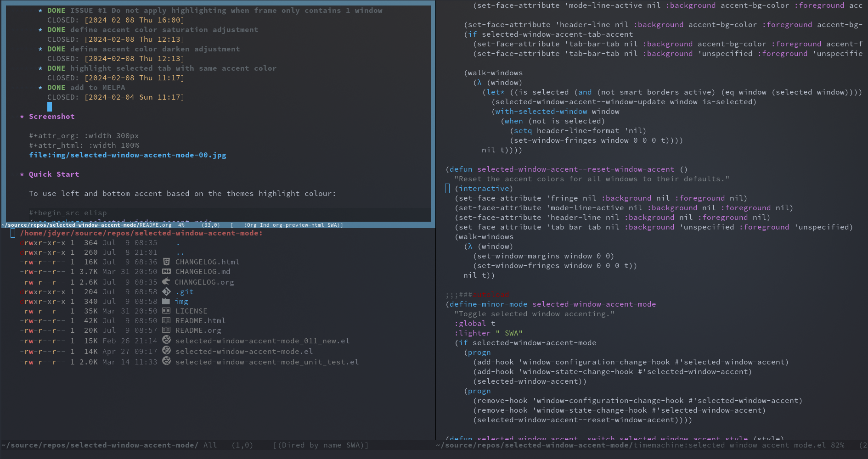The width and height of the screenshot is (868, 459).
Task: Open selected-window-accent-mode_unit_test.el in Dired
Action: click(x=267, y=362)
